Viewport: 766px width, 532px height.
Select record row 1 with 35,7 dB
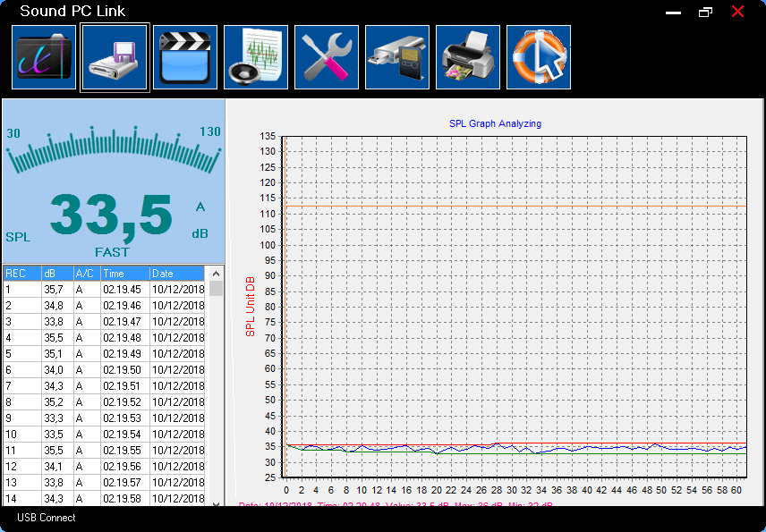104,290
